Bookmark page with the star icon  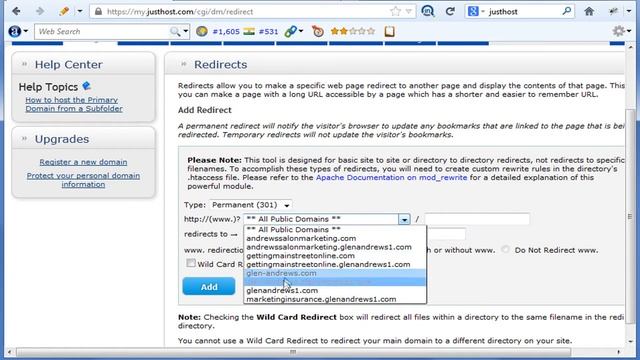395,11
